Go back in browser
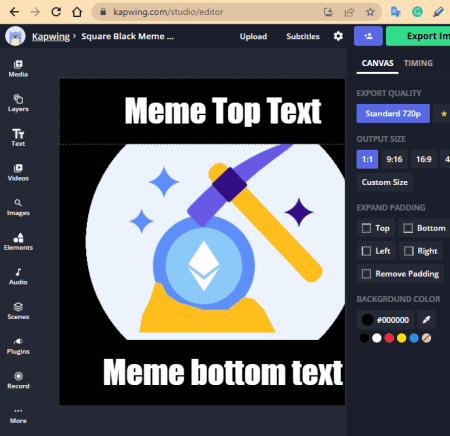The height and width of the screenshot is (436, 450). (x=14, y=12)
